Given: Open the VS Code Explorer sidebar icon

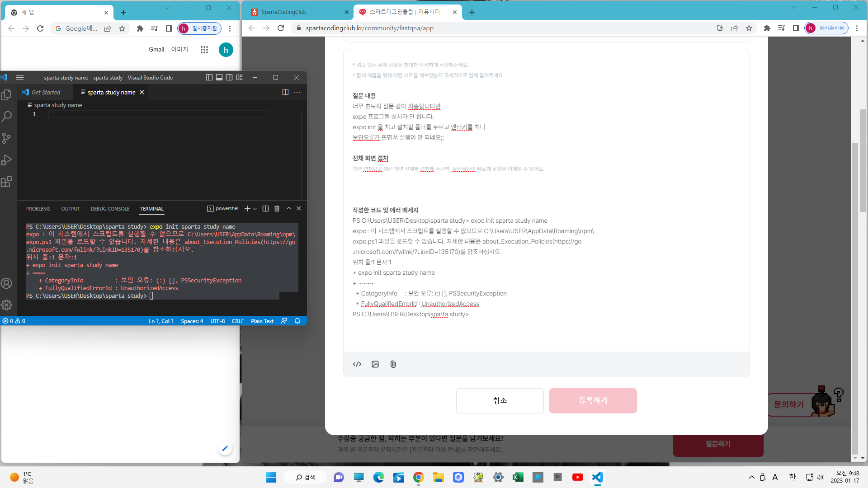Looking at the screenshot, I should pyautogui.click(x=6, y=95).
